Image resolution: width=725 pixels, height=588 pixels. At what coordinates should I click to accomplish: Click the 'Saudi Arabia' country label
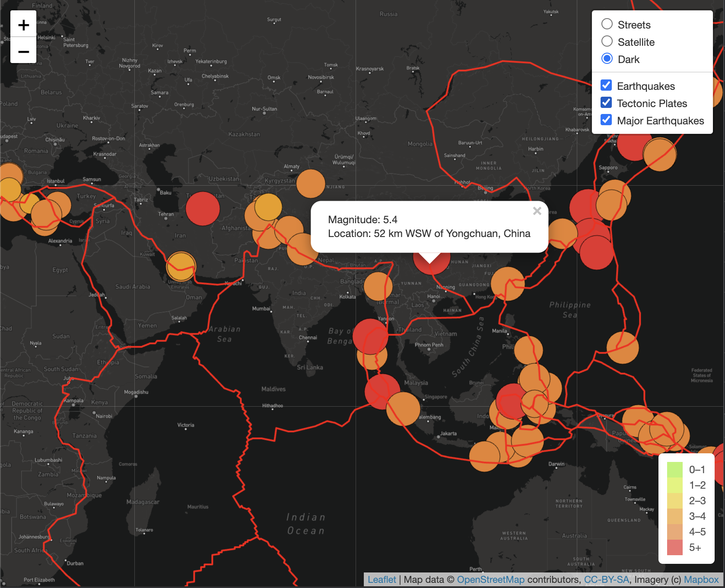(x=133, y=287)
